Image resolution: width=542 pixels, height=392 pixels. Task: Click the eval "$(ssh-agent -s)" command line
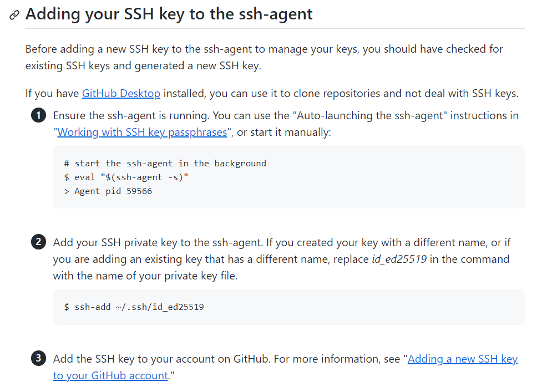(x=126, y=177)
